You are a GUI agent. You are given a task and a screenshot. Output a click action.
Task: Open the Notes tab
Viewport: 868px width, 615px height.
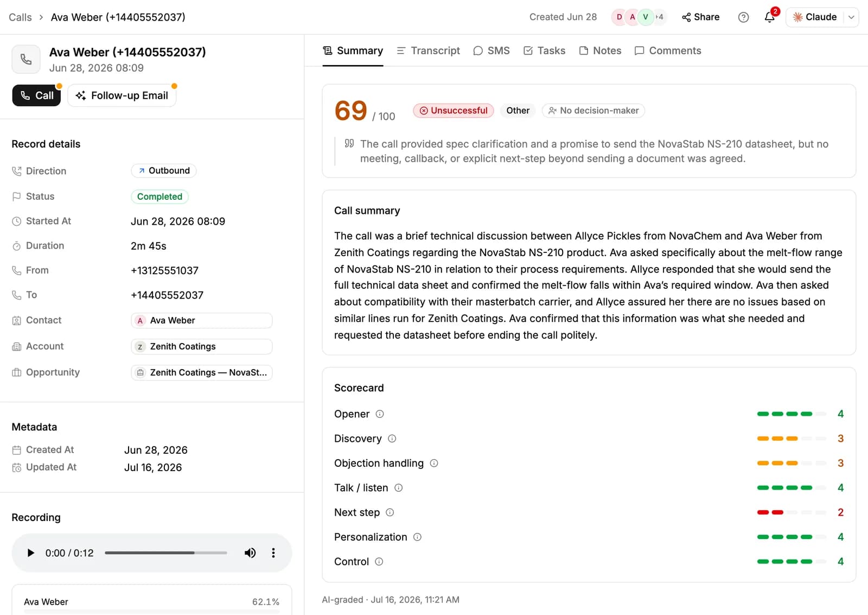(601, 51)
